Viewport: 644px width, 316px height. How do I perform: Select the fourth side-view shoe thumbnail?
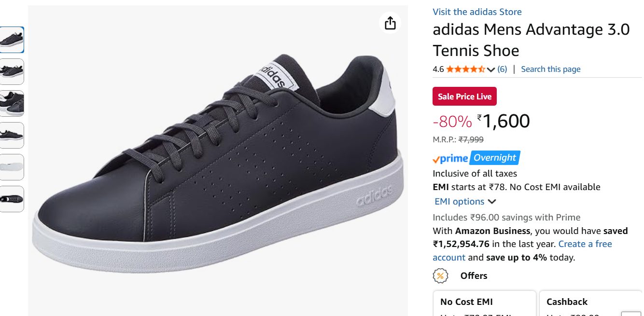[12, 135]
